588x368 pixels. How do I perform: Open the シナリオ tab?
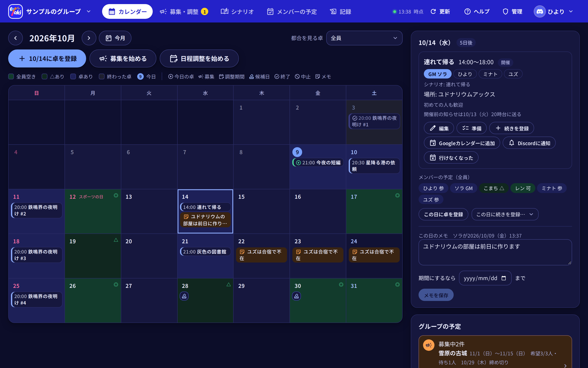coord(237,11)
